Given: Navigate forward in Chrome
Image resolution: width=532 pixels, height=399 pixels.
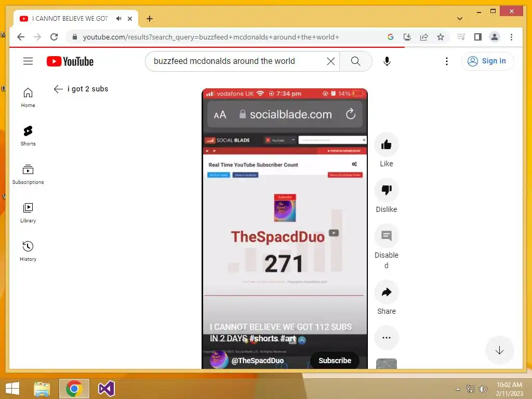Looking at the screenshot, I should click(x=37, y=37).
